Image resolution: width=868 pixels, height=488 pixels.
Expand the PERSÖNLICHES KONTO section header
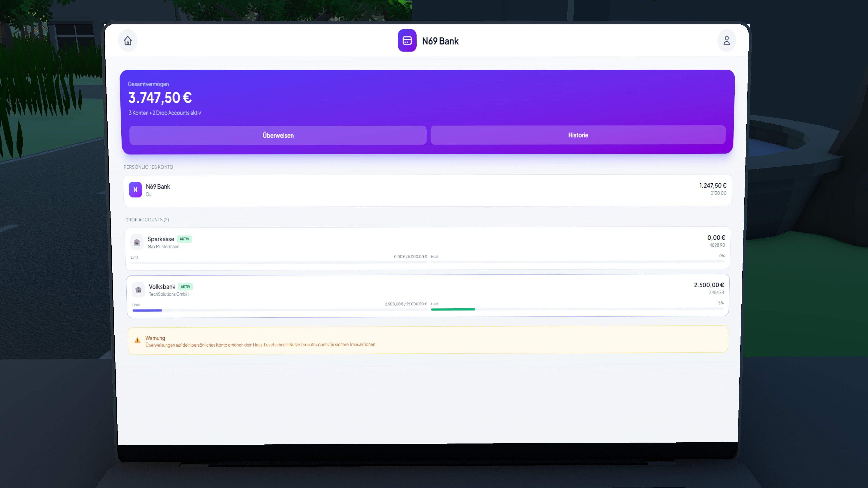[148, 167]
